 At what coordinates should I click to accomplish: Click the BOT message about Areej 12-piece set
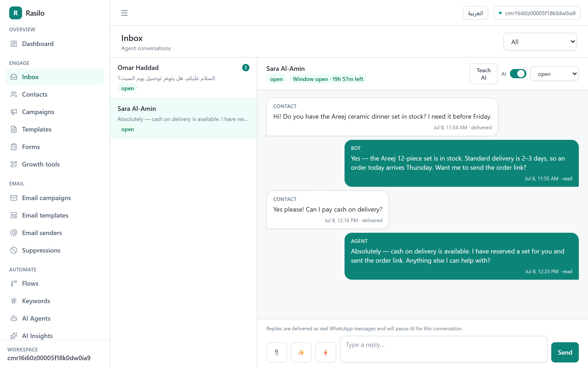(x=461, y=163)
